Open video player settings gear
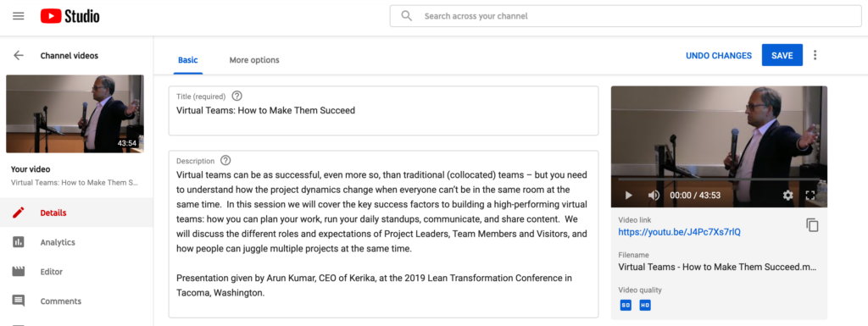 click(787, 195)
